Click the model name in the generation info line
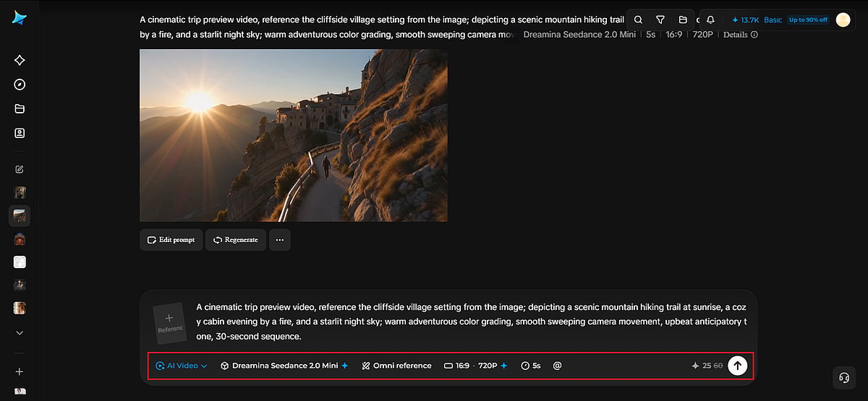868x401 pixels. point(579,34)
